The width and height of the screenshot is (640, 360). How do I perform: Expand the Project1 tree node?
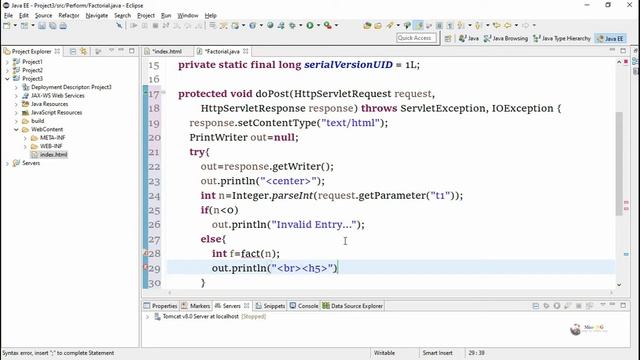(x=7, y=62)
